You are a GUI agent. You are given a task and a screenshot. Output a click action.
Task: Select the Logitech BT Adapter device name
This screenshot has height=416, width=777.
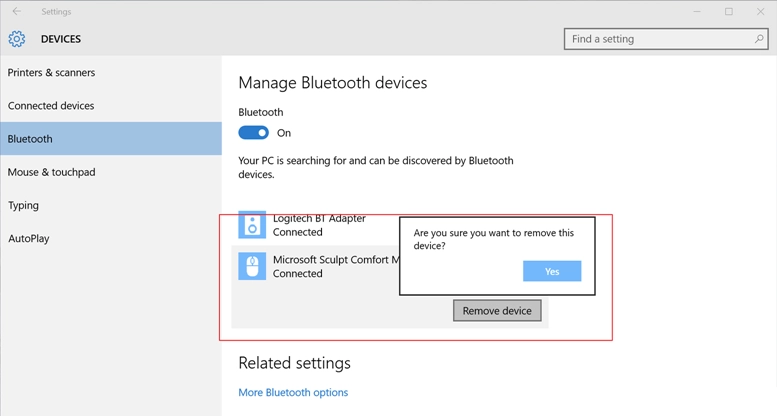(x=319, y=218)
